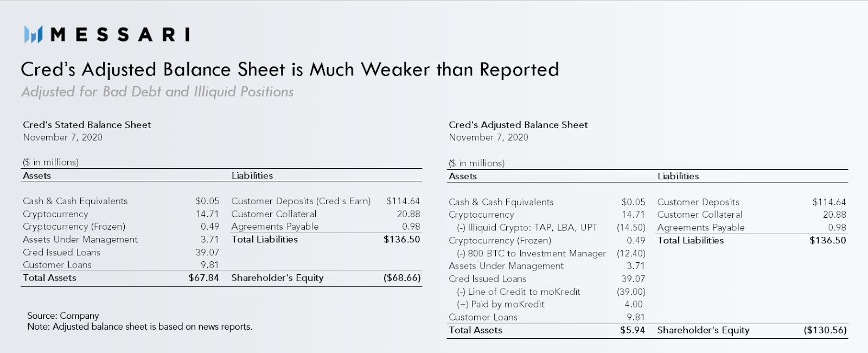Select stated 'Cred Issued Loans' row label
Viewport: 868px width, 353px height.
[x=61, y=252]
